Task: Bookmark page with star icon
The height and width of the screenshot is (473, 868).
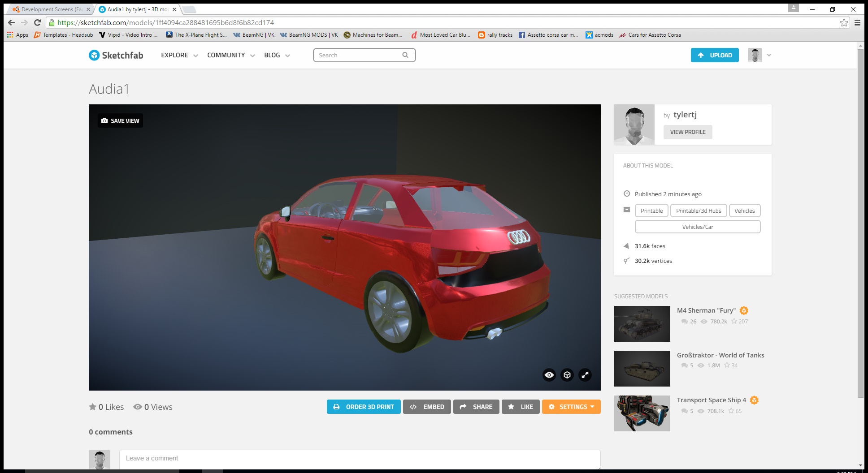Action: pyautogui.click(x=844, y=22)
